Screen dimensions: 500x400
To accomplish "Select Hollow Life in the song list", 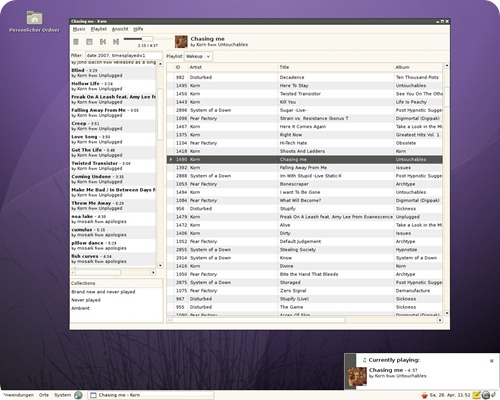I will (113, 86).
